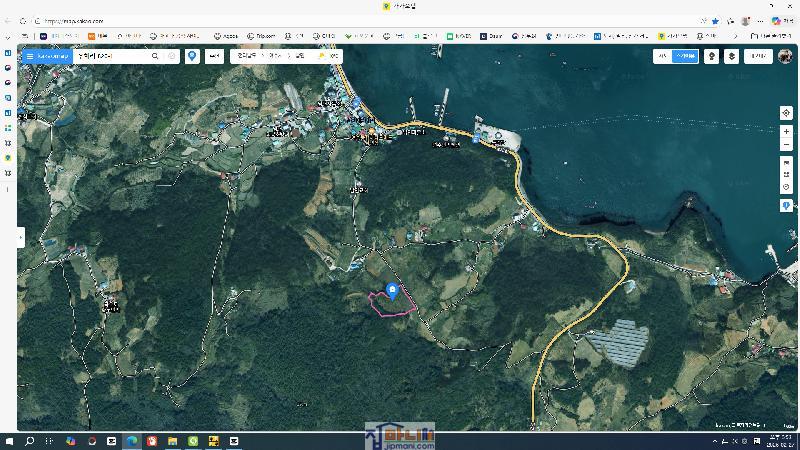Screen dimensions: 800x450
Task: Expand the collapsed left side panel
Action: pos(20,237)
